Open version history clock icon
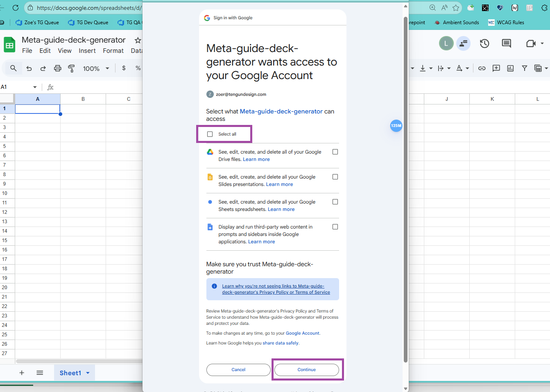Screen dimensions: 550x392 pos(484,43)
